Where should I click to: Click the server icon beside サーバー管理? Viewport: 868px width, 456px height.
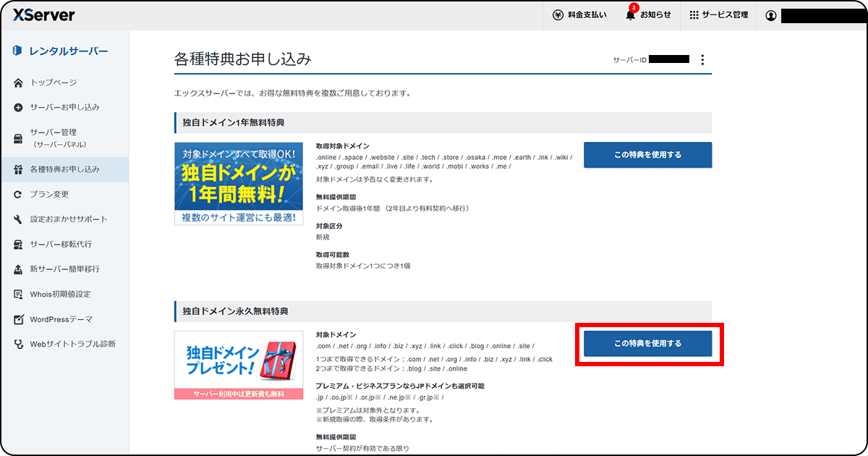tap(19, 138)
